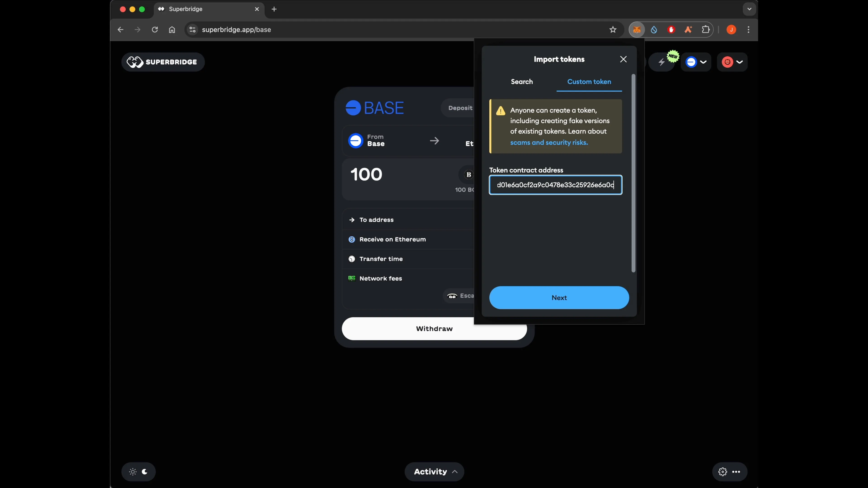Go to the browser home page

[172, 30]
